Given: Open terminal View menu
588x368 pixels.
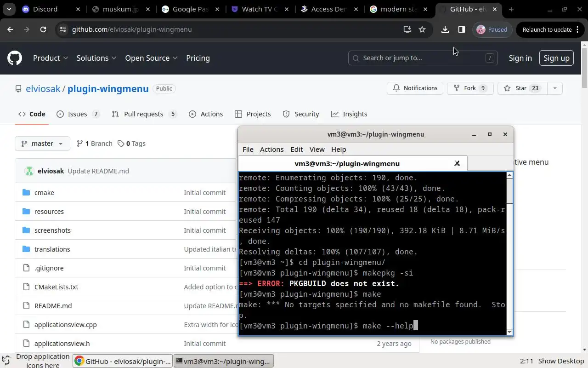Looking at the screenshot, I should coord(317,149).
